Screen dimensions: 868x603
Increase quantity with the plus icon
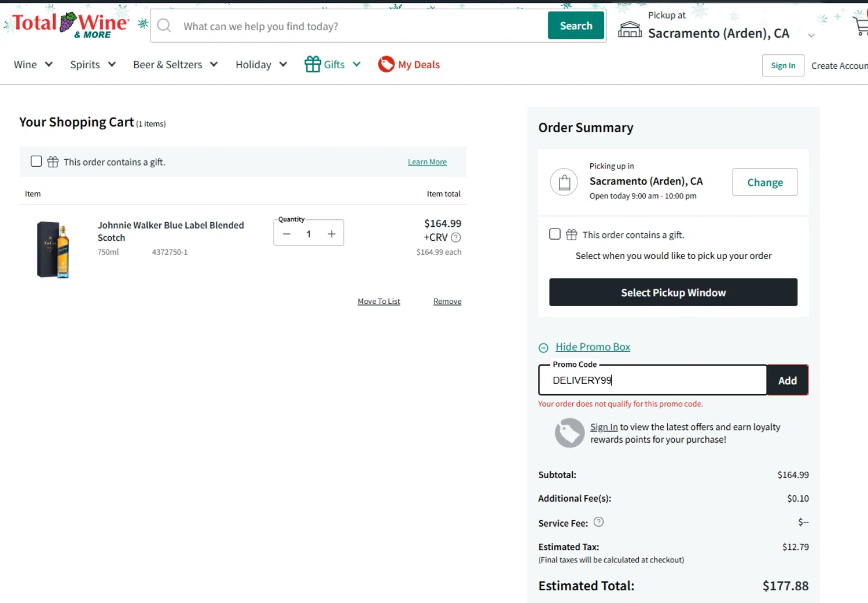pyautogui.click(x=332, y=234)
